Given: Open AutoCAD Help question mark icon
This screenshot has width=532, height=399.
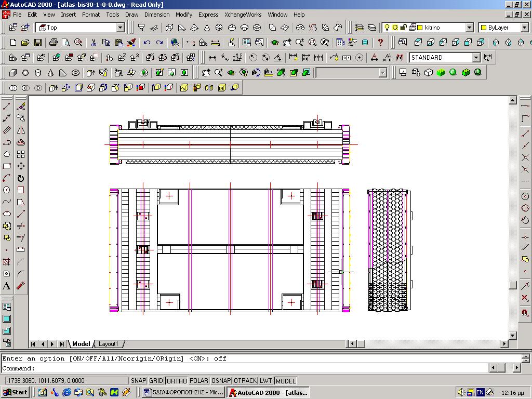Looking at the screenshot, I should pyautogui.click(x=380, y=43).
